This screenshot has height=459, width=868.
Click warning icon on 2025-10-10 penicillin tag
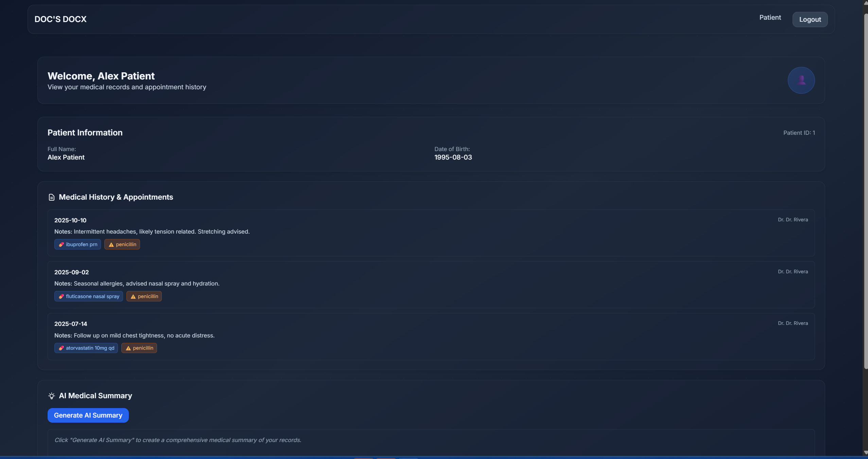111,244
